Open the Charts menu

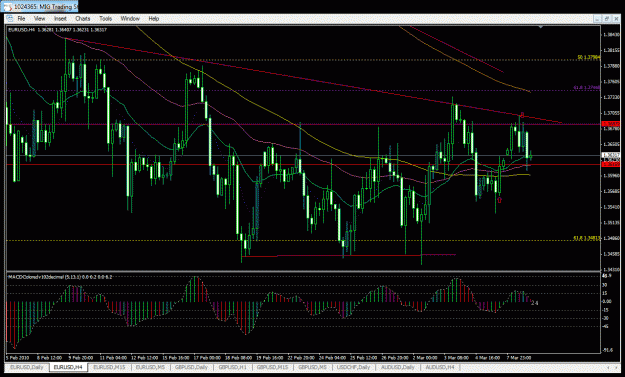[83, 19]
